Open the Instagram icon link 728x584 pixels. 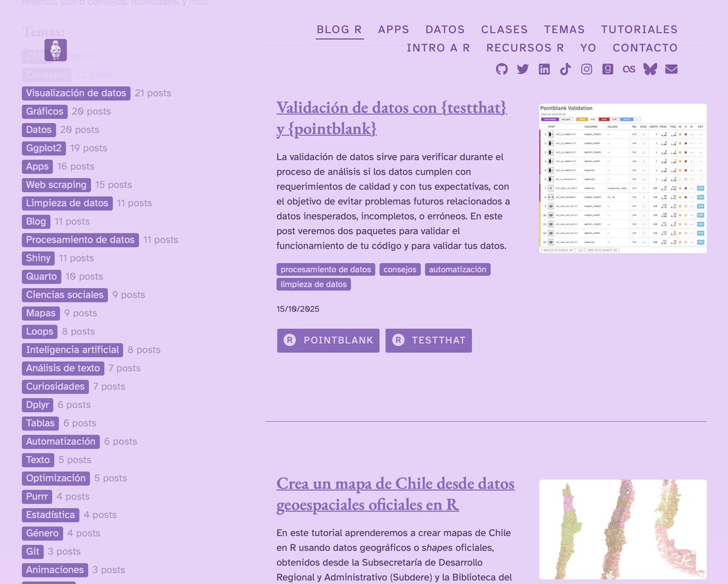pos(587,69)
